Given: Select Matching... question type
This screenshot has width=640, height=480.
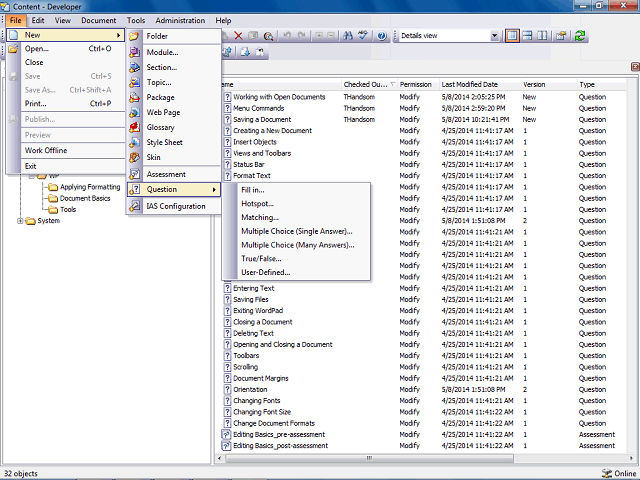Looking at the screenshot, I should pos(296,218).
